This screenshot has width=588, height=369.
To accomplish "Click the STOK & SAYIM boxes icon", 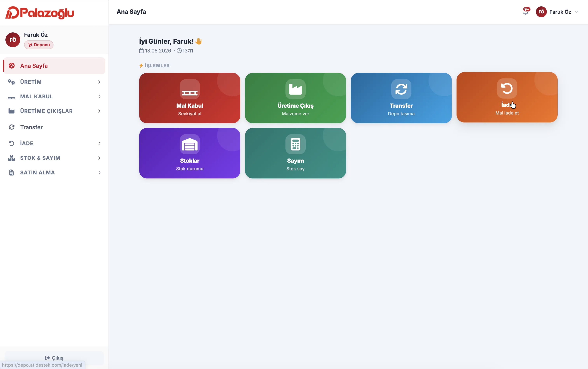I will click(11, 158).
